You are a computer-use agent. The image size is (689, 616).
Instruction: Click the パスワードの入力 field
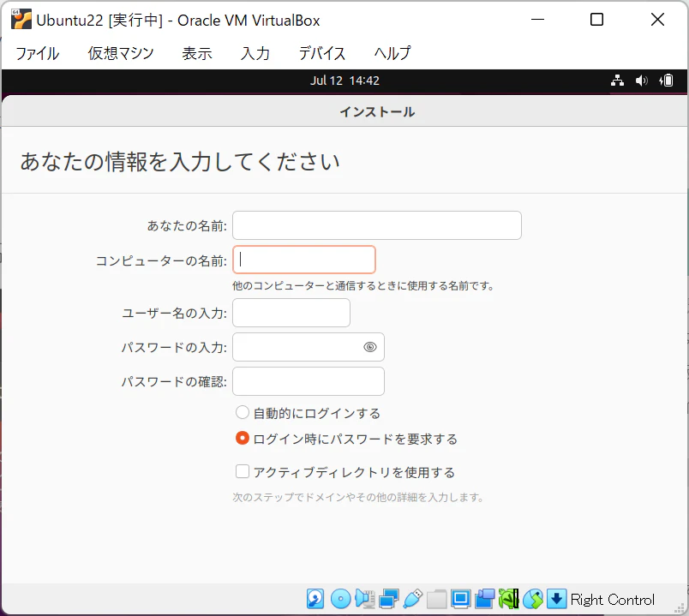coord(309,347)
